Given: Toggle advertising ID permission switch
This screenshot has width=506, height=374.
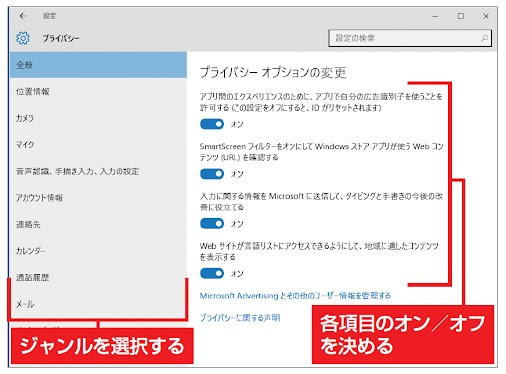Looking at the screenshot, I should pyautogui.click(x=212, y=124).
